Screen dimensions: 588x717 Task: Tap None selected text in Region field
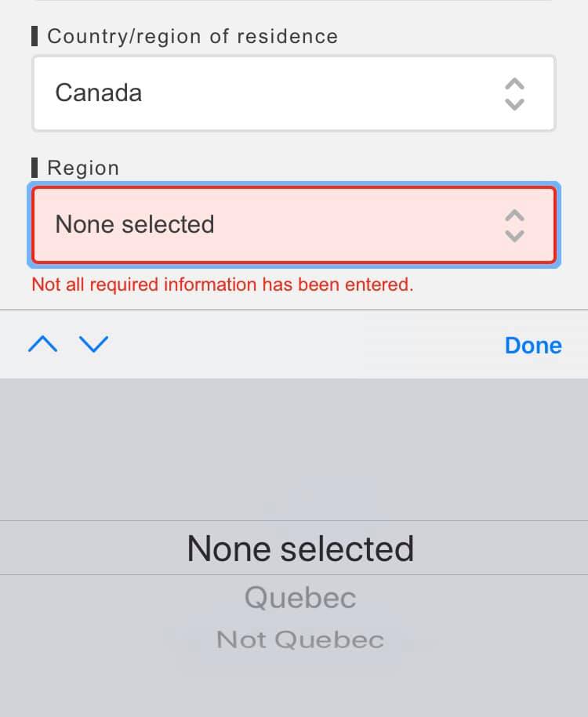click(x=135, y=225)
